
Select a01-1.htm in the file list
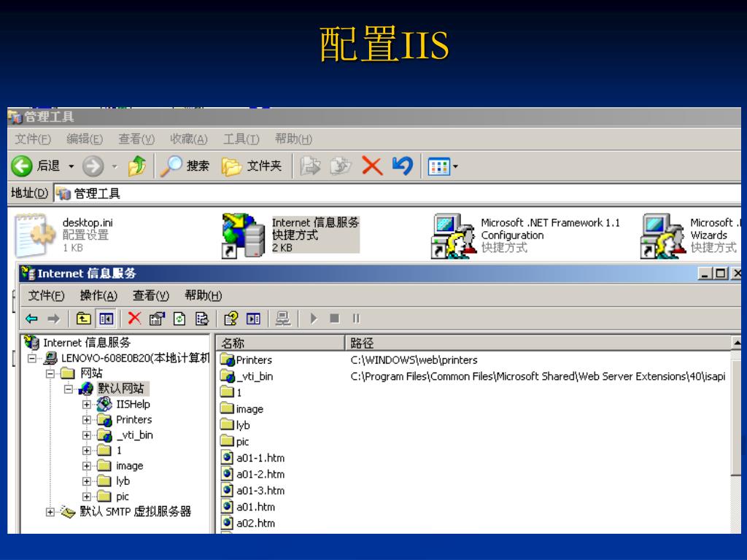click(x=260, y=458)
